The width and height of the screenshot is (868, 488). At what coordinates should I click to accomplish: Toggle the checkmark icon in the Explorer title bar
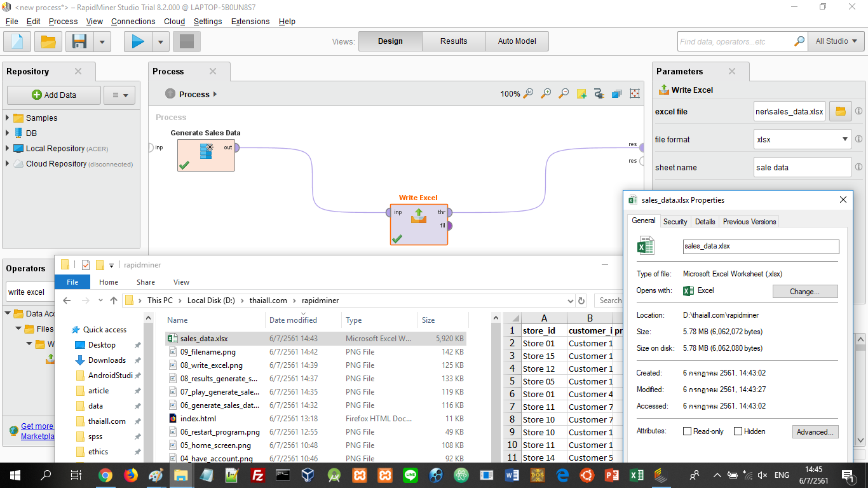tap(86, 265)
